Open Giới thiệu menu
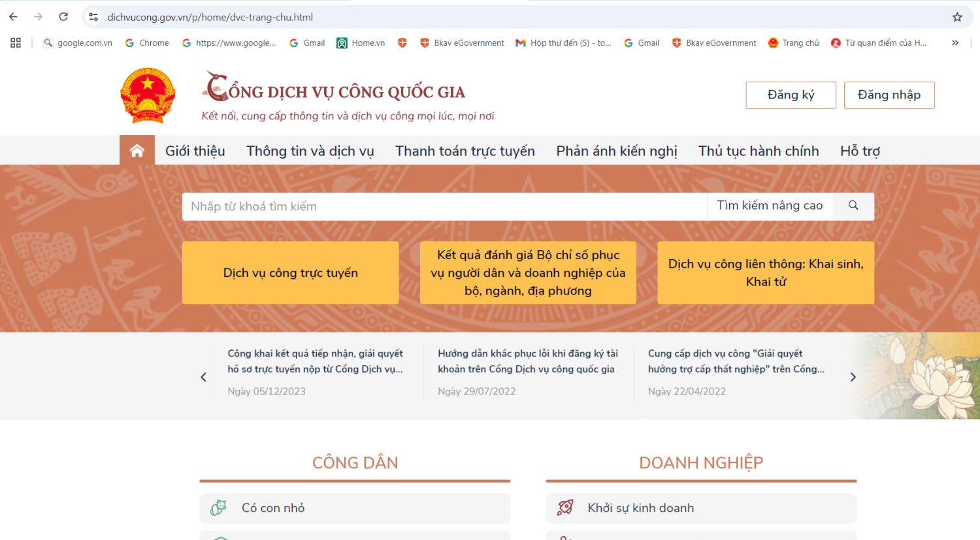 [195, 151]
